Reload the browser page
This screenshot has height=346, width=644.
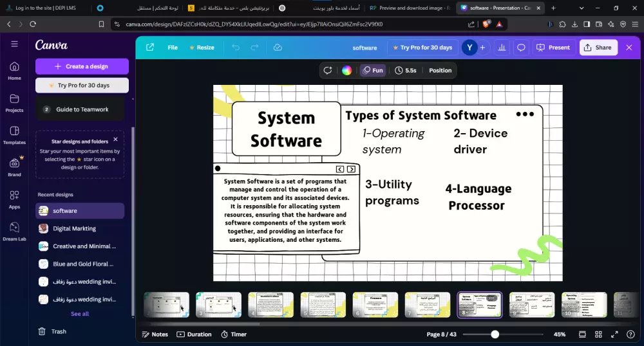[x=33, y=24]
